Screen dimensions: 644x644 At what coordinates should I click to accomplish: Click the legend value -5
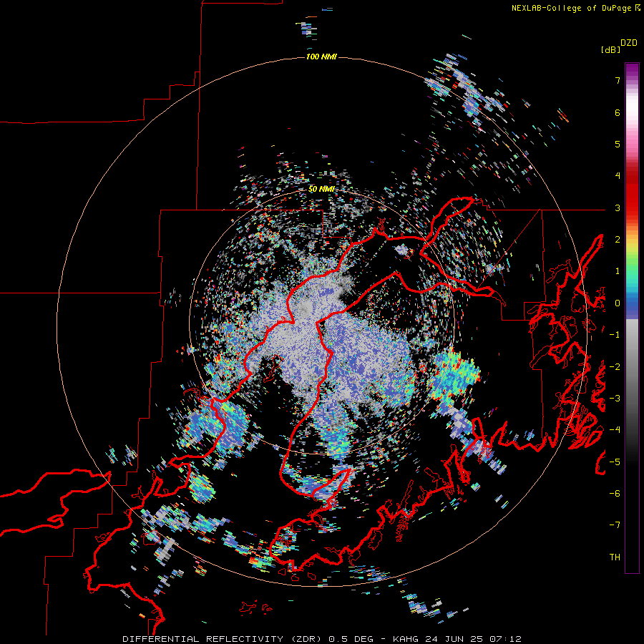tap(615, 462)
